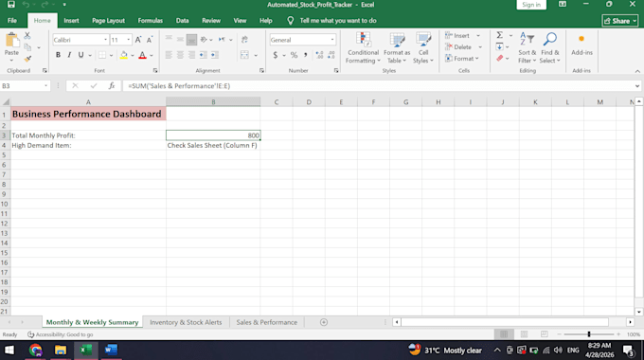The height and width of the screenshot is (360, 644).
Task: Open Word from the taskbar
Action: (x=111, y=351)
